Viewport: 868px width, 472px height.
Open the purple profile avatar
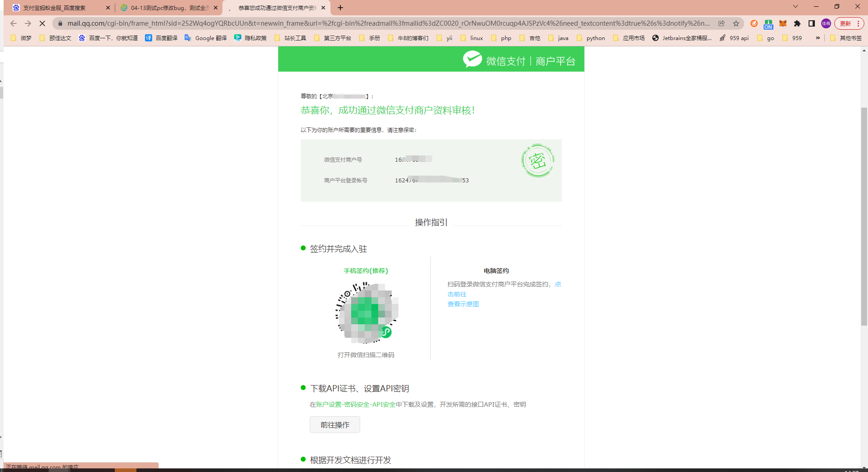click(x=826, y=23)
